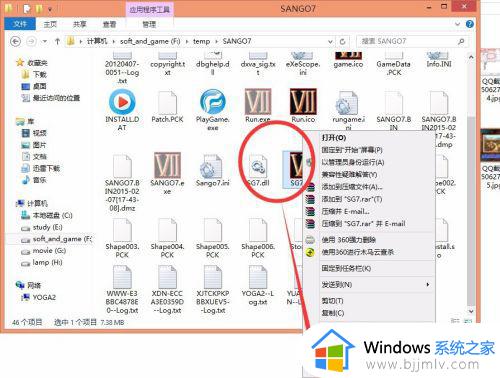The height and width of the screenshot is (378, 500).
Task: Select the Shape004.PCK file
Action: 167,230
